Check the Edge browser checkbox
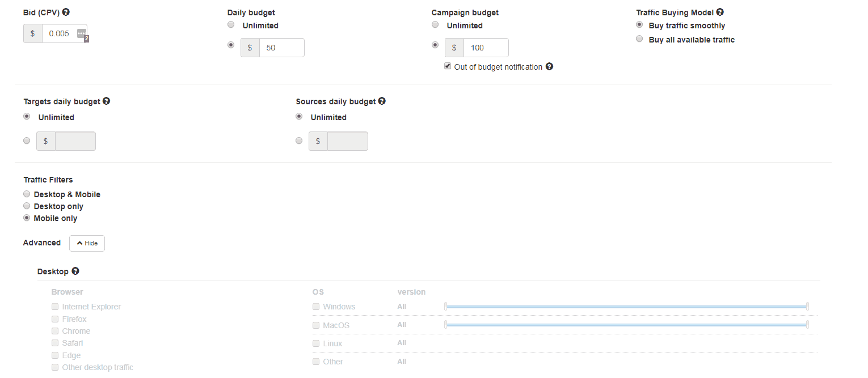Screen dimensions: 868x378 [55, 355]
